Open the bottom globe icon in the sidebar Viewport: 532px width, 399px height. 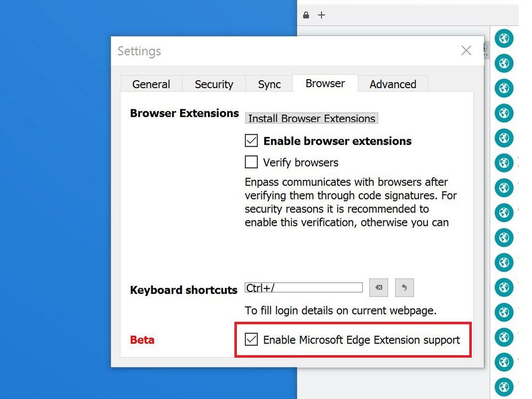pyautogui.click(x=504, y=387)
